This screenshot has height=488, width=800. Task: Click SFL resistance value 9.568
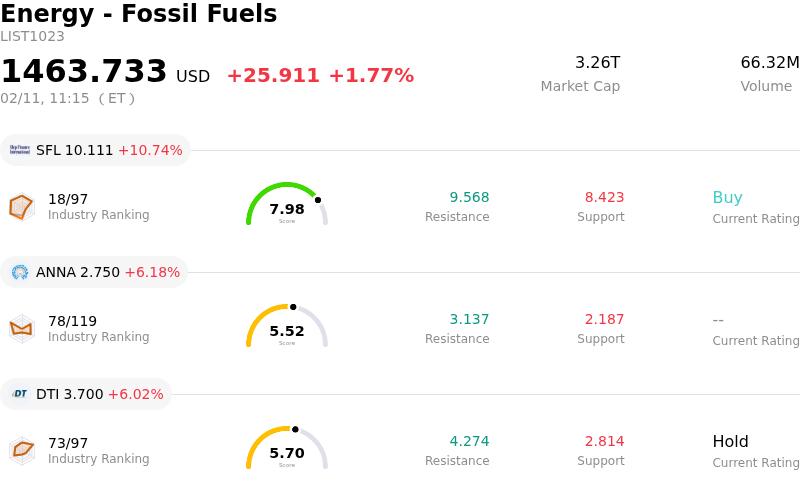[469, 198]
